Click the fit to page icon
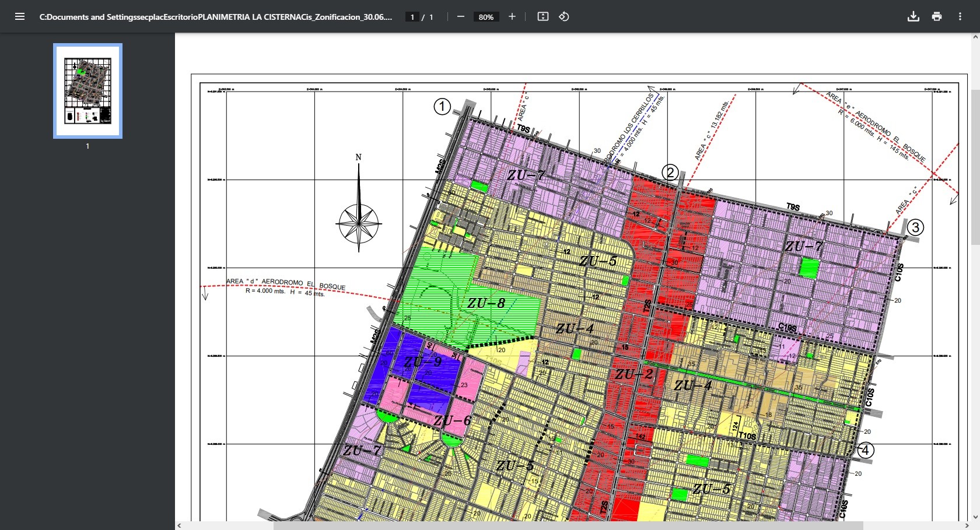Image resolution: width=980 pixels, height=530 pixels. 543,16
